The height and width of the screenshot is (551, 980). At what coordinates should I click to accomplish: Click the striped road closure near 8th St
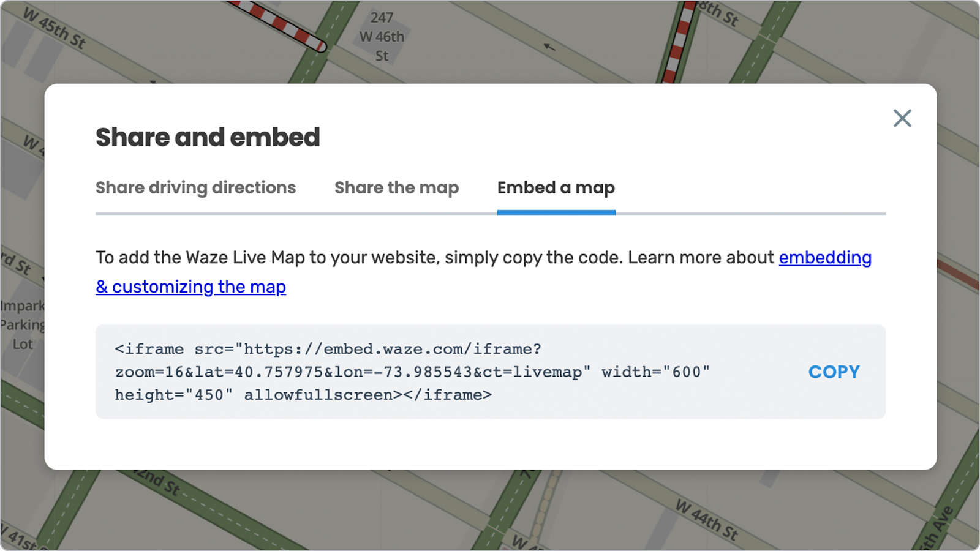point(678,42)
